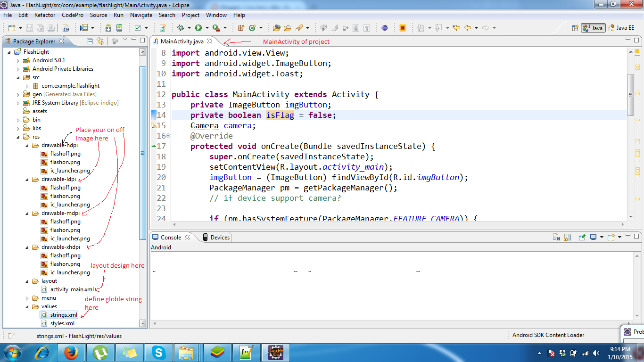The width and height of the screenshot is (644, 362).
Task: Open uTorrent from the taskbar
Action: click(x=99, y=352)
